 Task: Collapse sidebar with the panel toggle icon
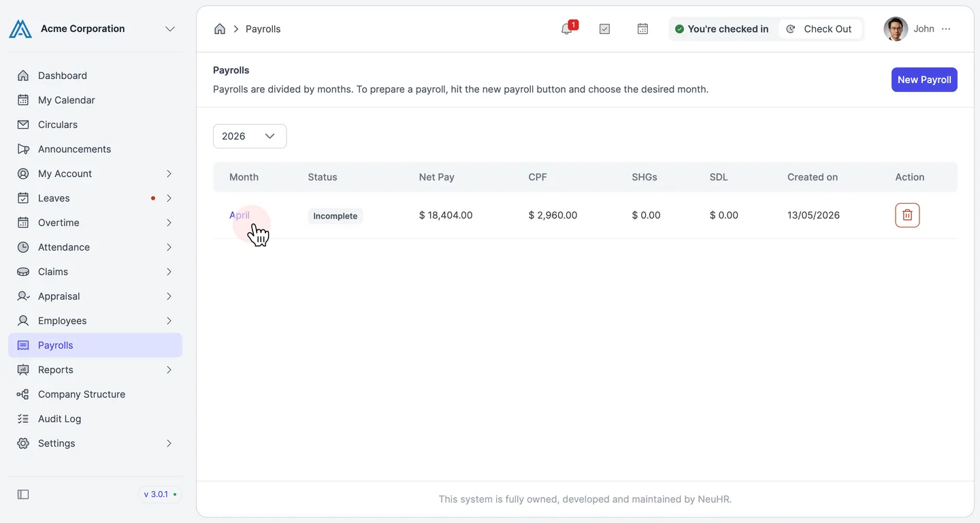[x=23, y=494]
